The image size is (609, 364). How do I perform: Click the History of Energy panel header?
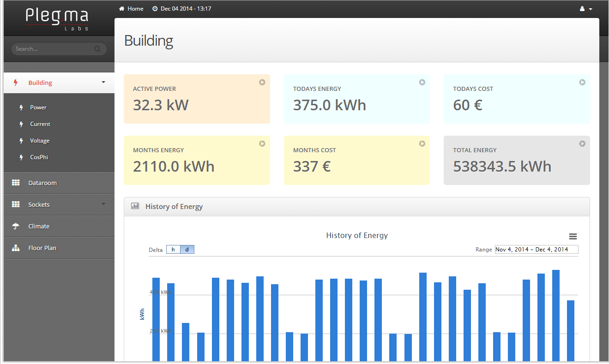pos(357,206)
